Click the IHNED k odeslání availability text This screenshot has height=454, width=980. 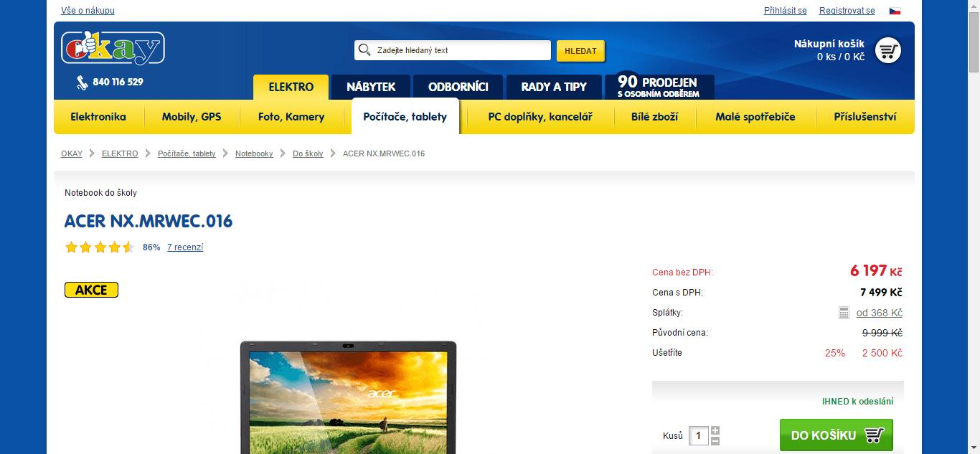coord(857,402)
